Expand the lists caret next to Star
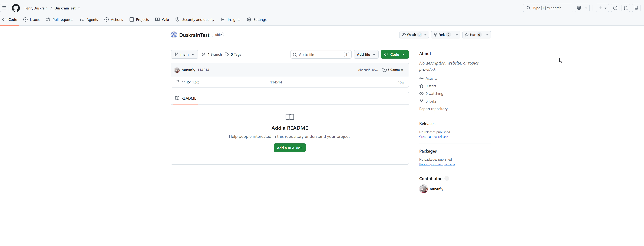The height and width of the screenshot is (246, 644). coord(487,35)
